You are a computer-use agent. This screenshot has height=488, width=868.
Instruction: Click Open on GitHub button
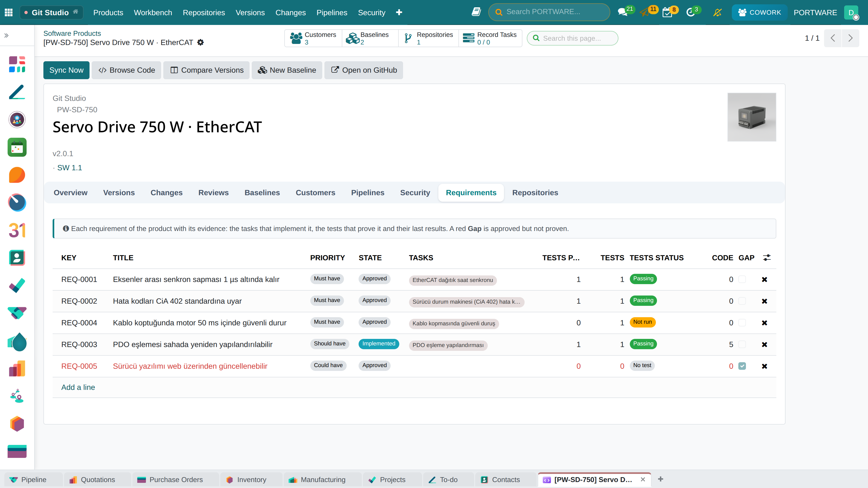coord(363,70)
